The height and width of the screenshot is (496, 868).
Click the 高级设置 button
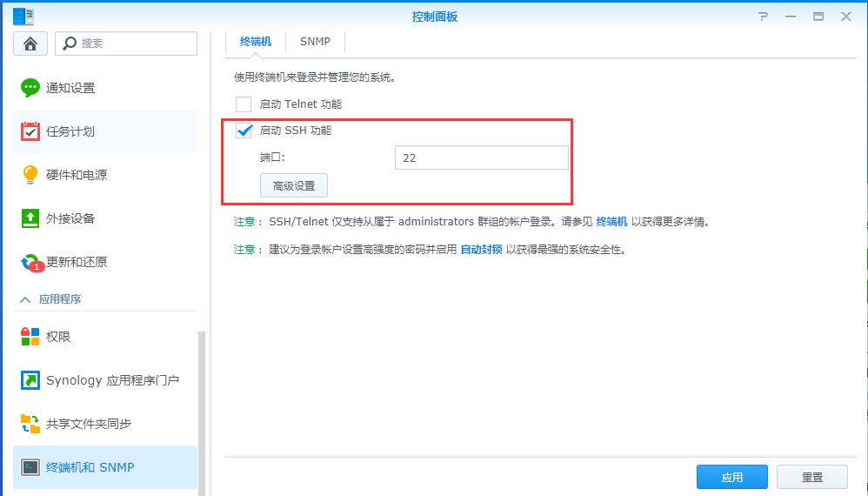click(293, 185)
